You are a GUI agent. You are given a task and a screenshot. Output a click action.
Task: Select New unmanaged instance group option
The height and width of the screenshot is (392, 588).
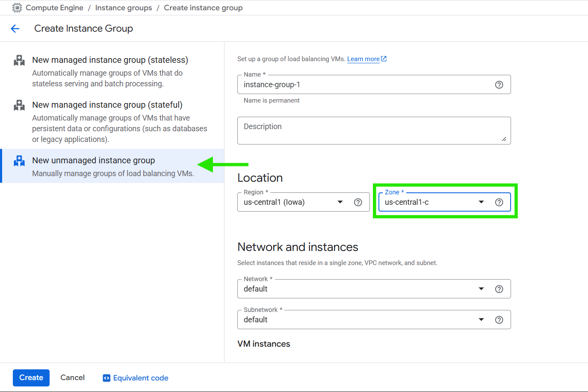tap(94, 161)
